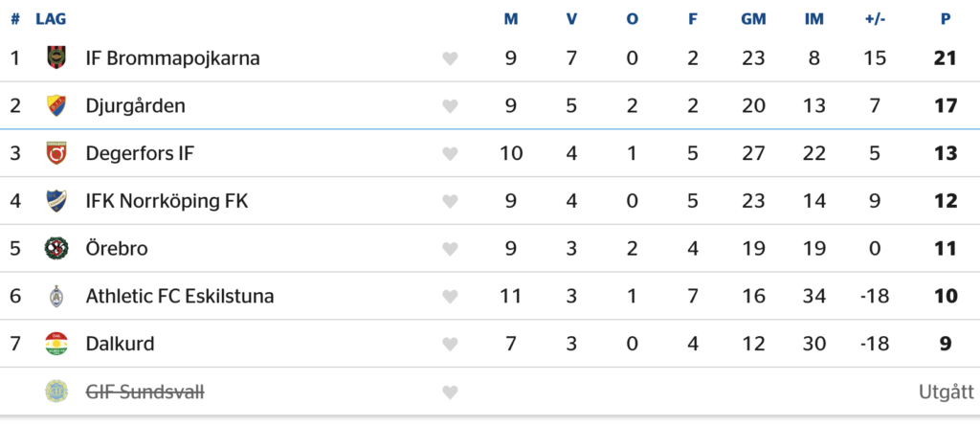
Task: Click the Athletic FC Eskilstuna crest
Action: (56, 297)
